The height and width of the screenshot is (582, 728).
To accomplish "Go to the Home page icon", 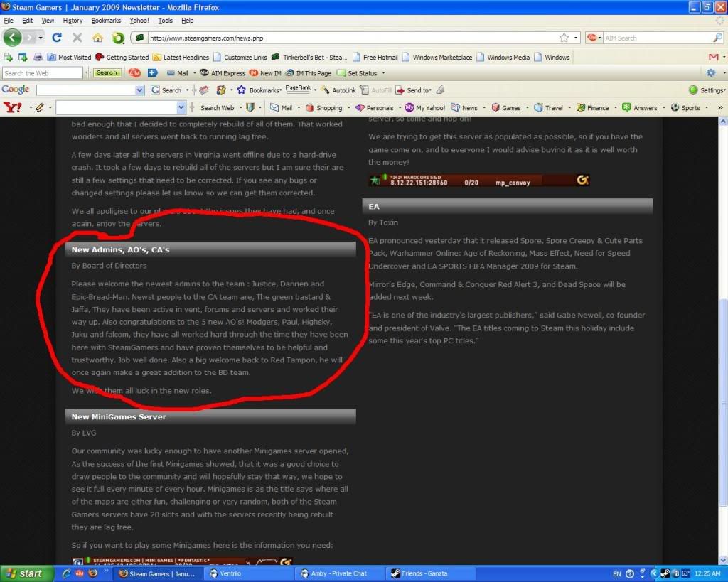I will pyautogui.click(x=97, y=38).
